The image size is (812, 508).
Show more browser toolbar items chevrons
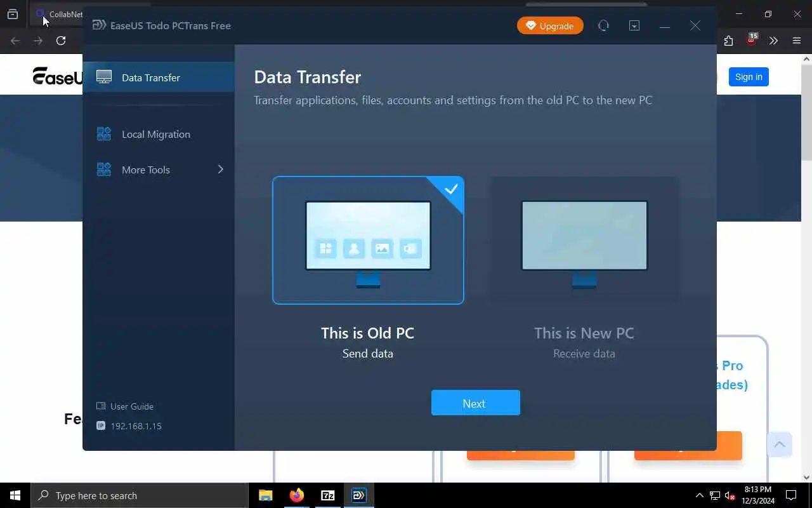pos(773,41)
